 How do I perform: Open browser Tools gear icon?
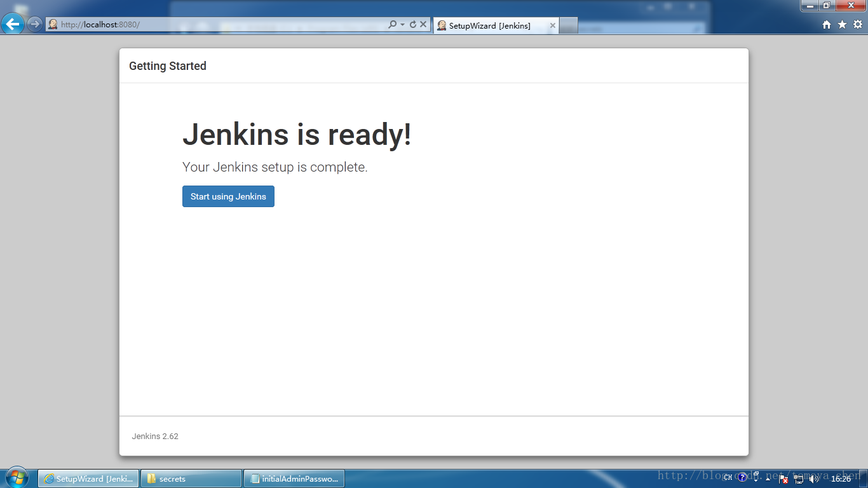pos(857,24)
